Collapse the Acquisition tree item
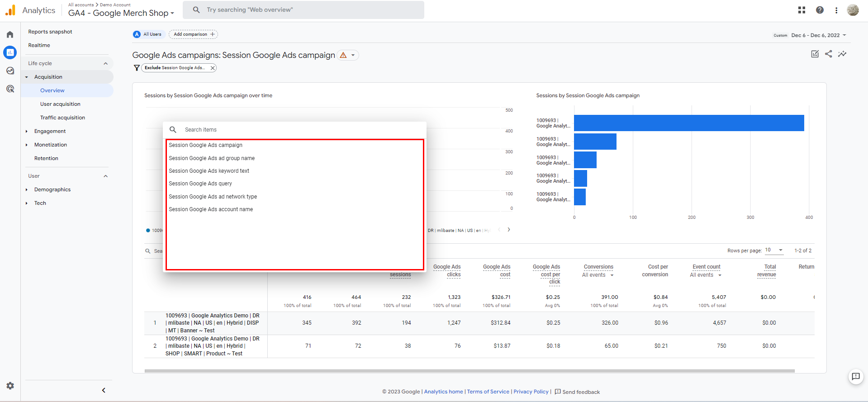Image resolution: width=868 pixels, height=402 pixels. (x=27, y=77)
